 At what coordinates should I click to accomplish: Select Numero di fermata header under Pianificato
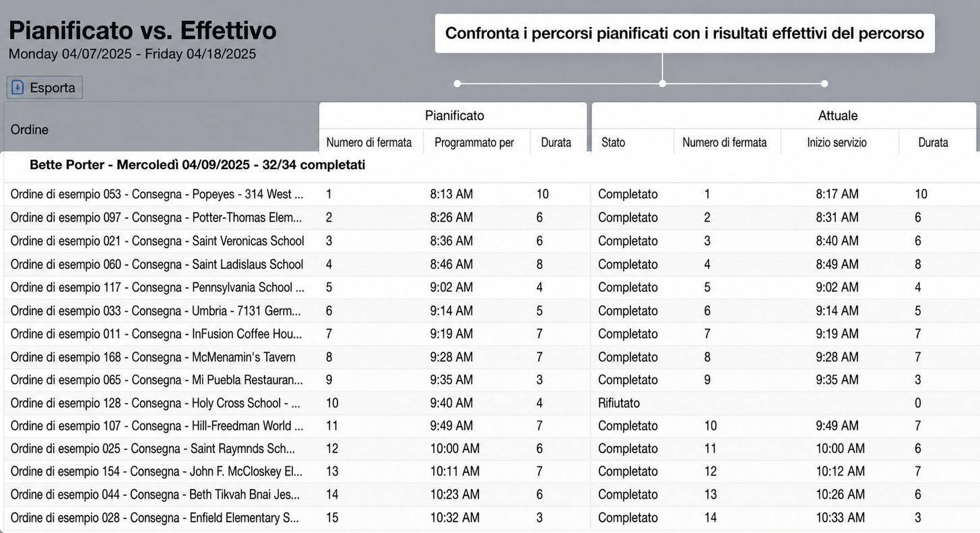pos(369,142)
